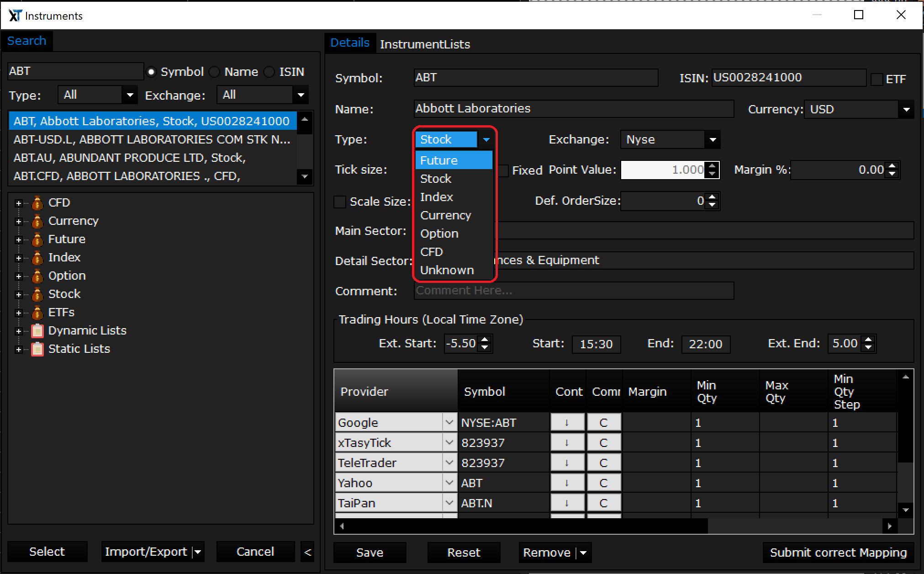Enable the ETF checkbox
924x574 pixels.
click(x=876, y=80)
